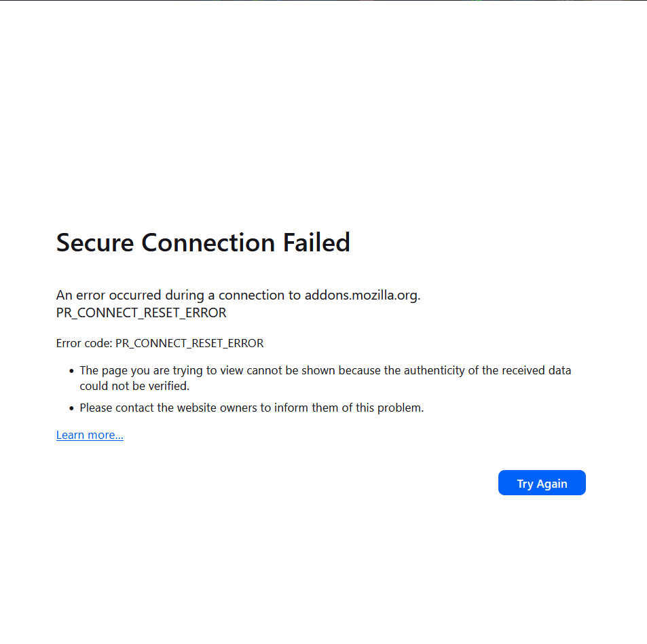Click the word "Secure" in the heading
Viewport: 647px width, 644px height.
click(x=95, y=243)
